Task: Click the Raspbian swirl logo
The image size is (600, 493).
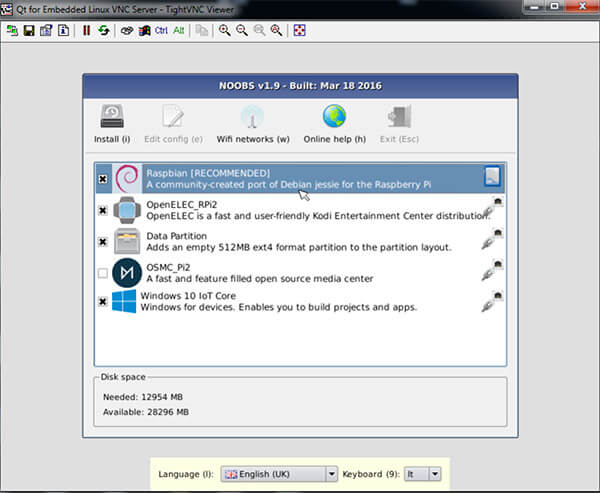Action: point(127,178)
